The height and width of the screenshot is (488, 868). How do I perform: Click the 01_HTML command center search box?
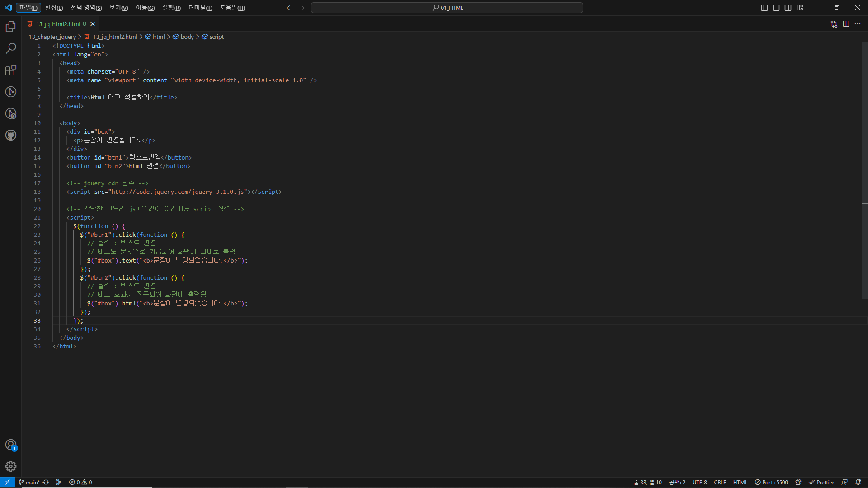point(447,8)
